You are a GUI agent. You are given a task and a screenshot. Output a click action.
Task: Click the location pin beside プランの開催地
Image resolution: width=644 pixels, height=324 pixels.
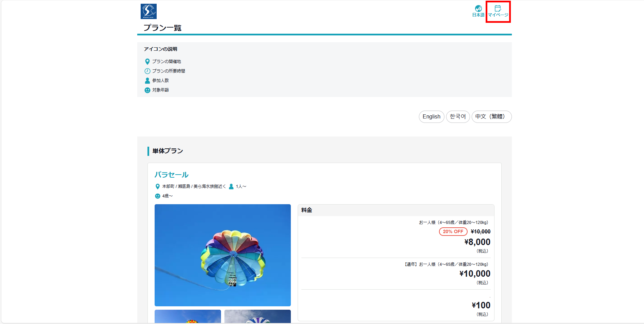pos(147,62)
